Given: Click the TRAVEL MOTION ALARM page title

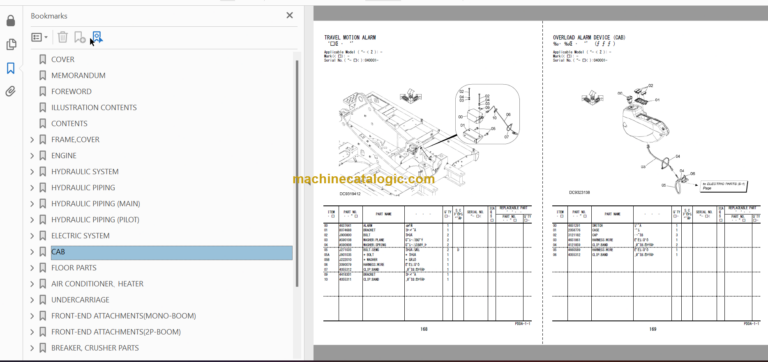Looking at the screenshot, I should pos(350,37).
